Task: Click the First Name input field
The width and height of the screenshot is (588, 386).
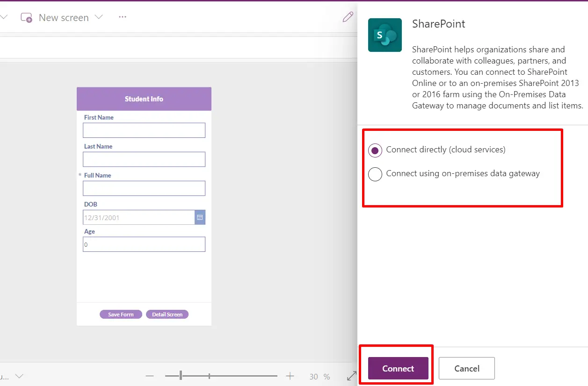Action: pyautogui.click(x=144, y=130)
